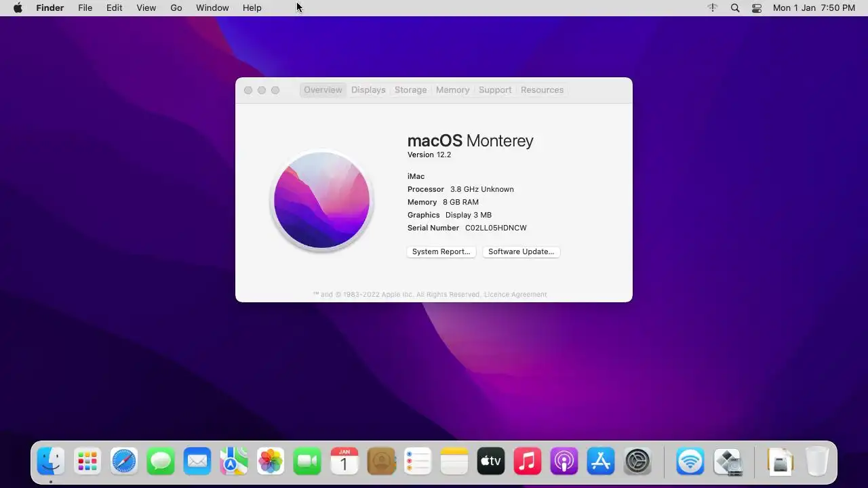Click the "Display 3 MB" graphics value
Image resolution: width=868 pixels, height=488 pixels.
(x=469, y=216)
